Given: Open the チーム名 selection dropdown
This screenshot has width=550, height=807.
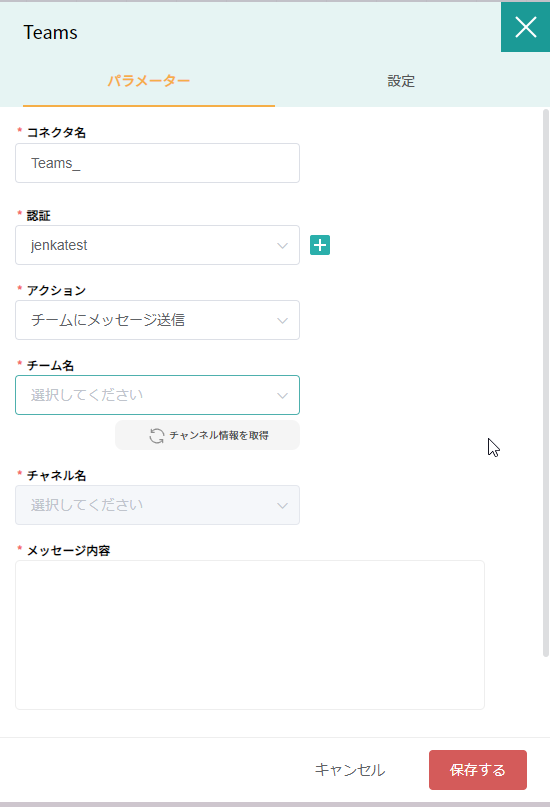Looking at the screenshot, I should pos(157,395).
